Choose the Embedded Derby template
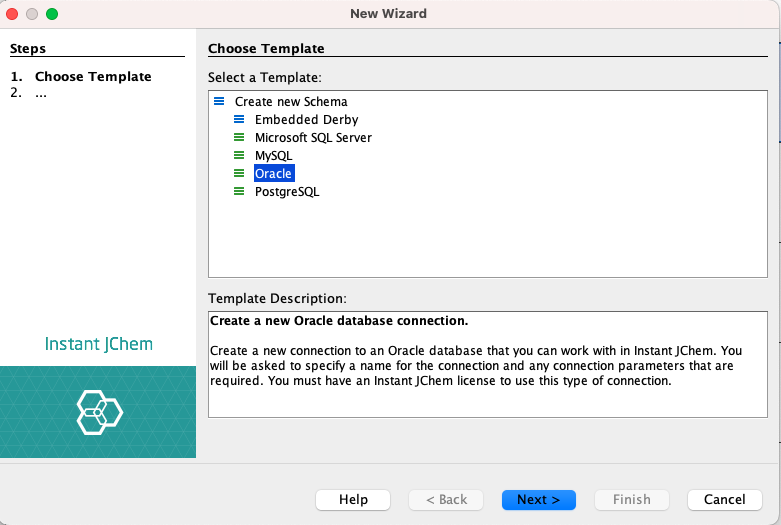The width and height of the screenshot is (781, 525). (x=306, y=119)
